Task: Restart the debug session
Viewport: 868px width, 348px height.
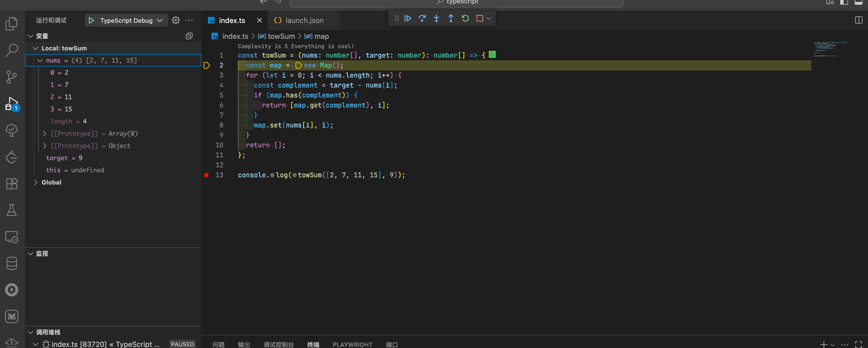Action: [x=465, y=19]
